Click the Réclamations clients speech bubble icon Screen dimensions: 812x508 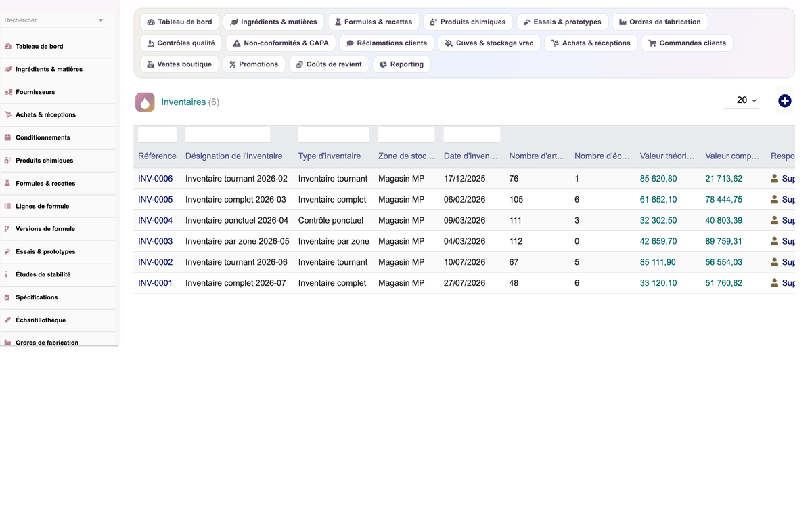351,43
